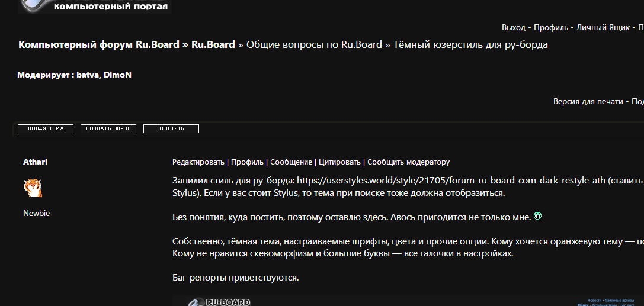
Task: Click Athari's tiger avatar image
Action: coord(33,188)
